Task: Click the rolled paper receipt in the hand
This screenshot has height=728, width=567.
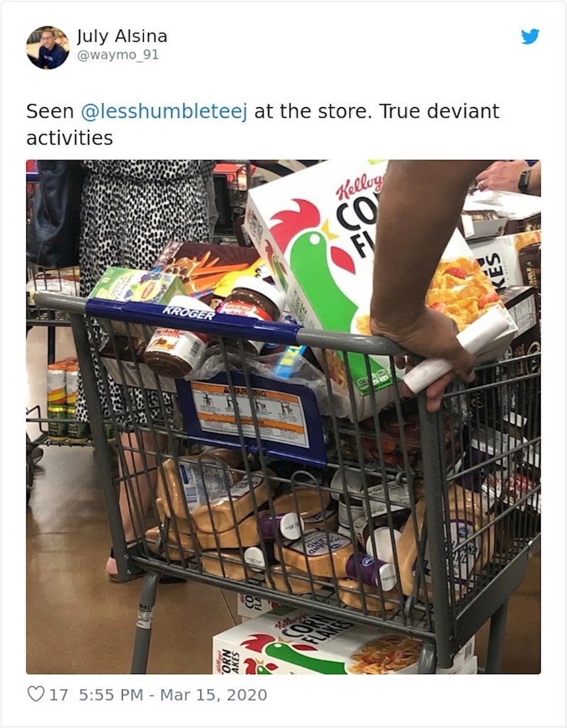Action: pos(456,353)
